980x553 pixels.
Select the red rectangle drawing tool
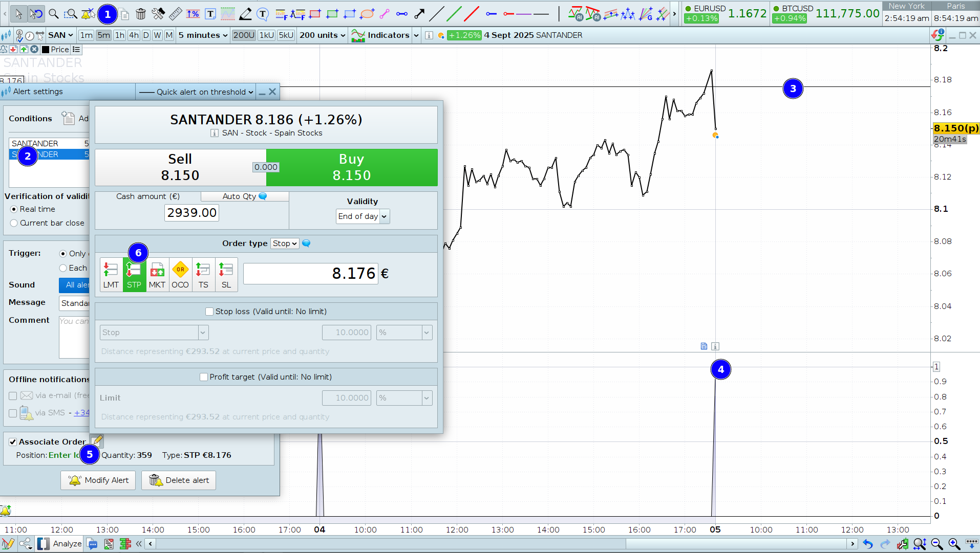click(315, 14)
